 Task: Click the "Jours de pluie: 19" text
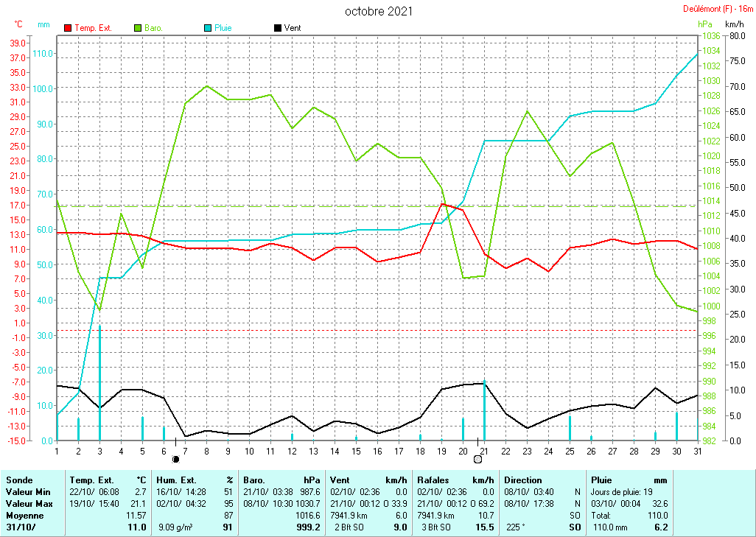(x=624, y=491)
